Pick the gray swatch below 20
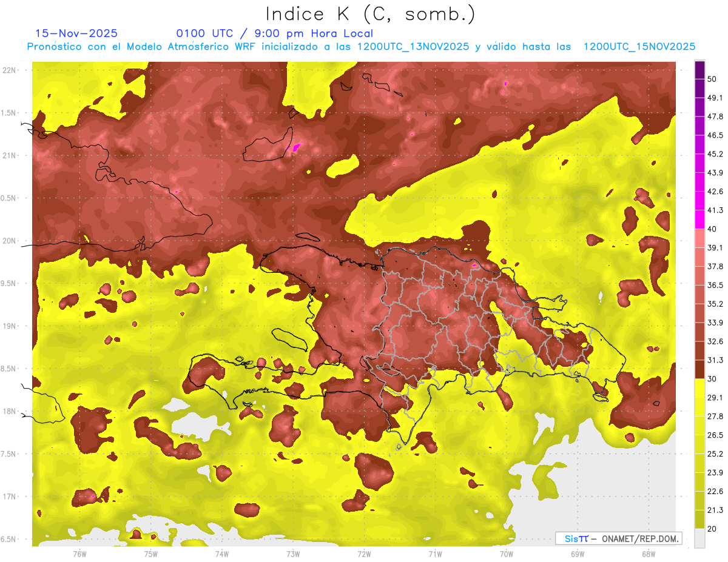The width and height of the screenshot is (728, 562). pyautogui.click(x=699, y=538)
